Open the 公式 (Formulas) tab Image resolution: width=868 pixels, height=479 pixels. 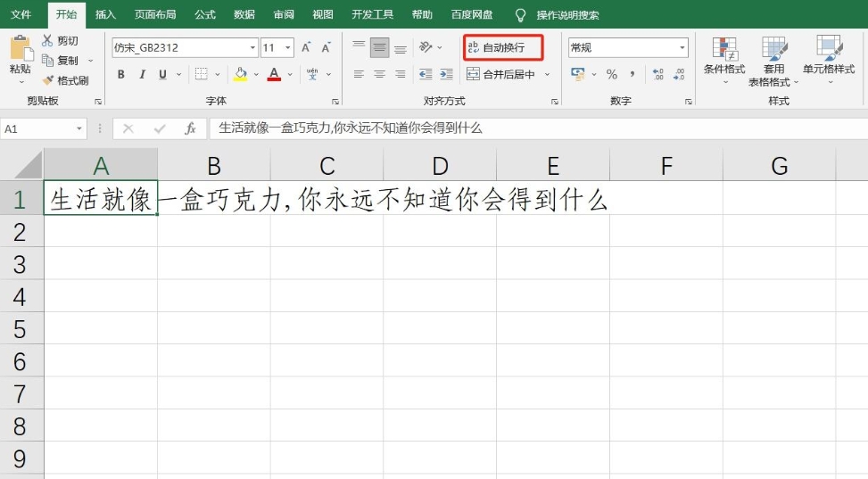[x=205, y=15]
